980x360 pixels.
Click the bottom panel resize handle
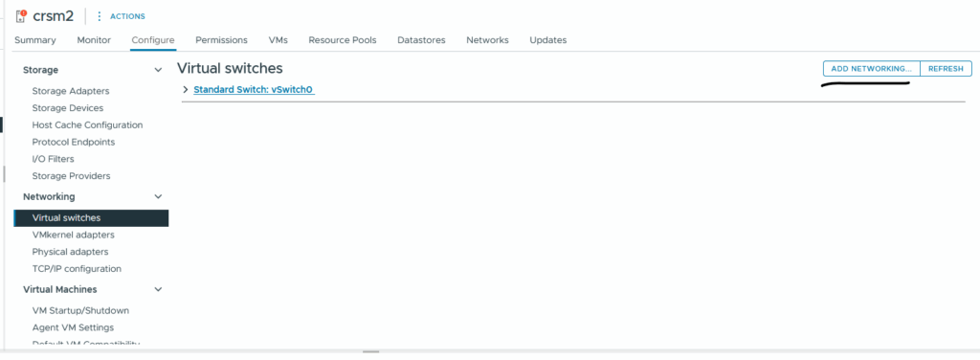point(370,352)
